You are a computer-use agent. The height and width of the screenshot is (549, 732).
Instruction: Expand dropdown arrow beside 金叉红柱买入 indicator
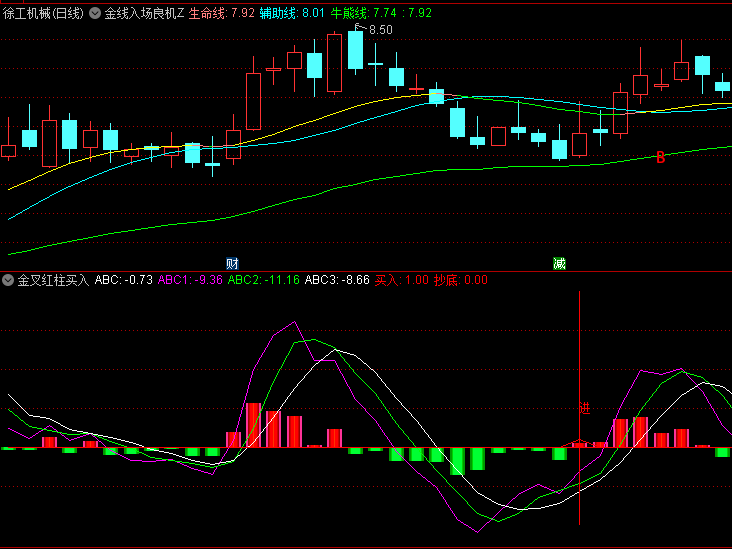tap(9, 280)
